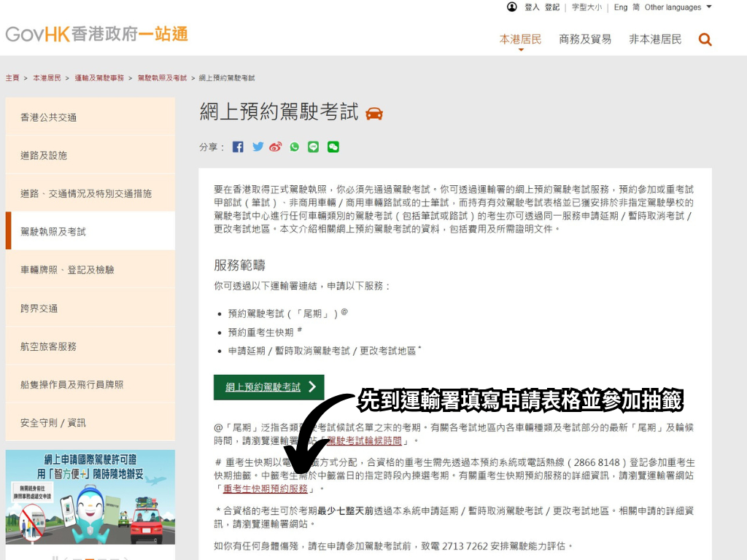Click the user account icon
Screen dimensions: 747x560
click(511, 7)
